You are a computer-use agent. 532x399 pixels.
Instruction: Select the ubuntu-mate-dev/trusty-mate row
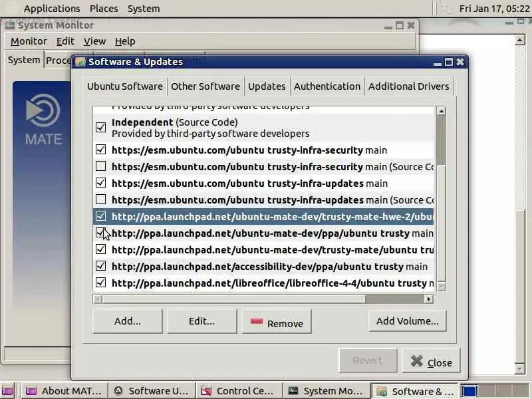(263, 249)
